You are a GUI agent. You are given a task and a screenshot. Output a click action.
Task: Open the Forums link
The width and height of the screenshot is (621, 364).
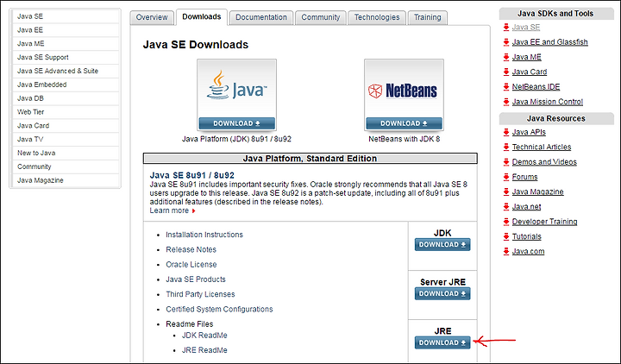pos(524,177)
